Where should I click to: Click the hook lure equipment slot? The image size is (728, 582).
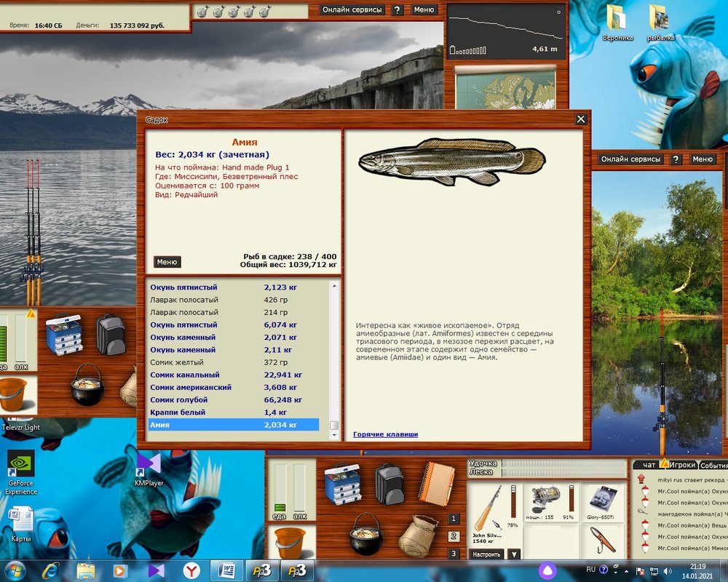coord(603,542)
